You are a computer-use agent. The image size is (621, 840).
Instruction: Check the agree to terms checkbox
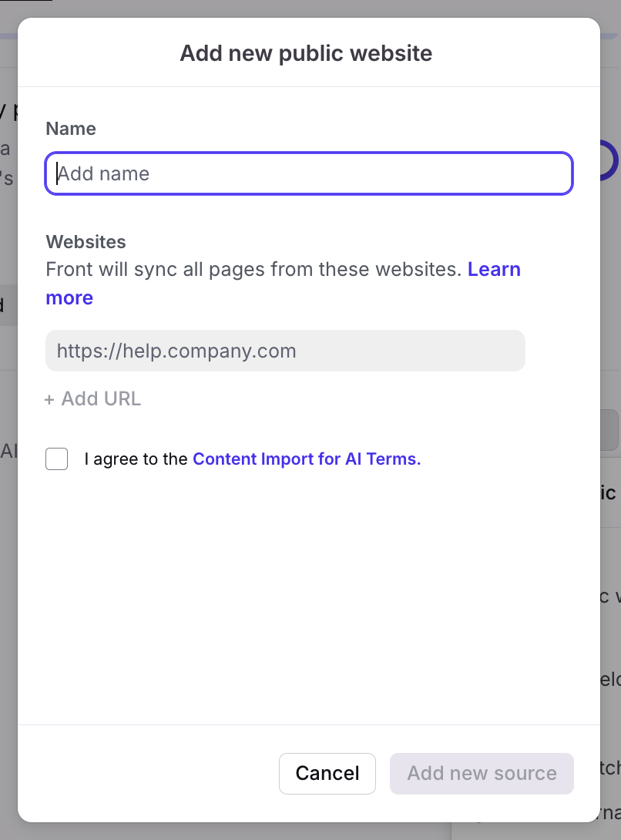click(x=57, y=459)
